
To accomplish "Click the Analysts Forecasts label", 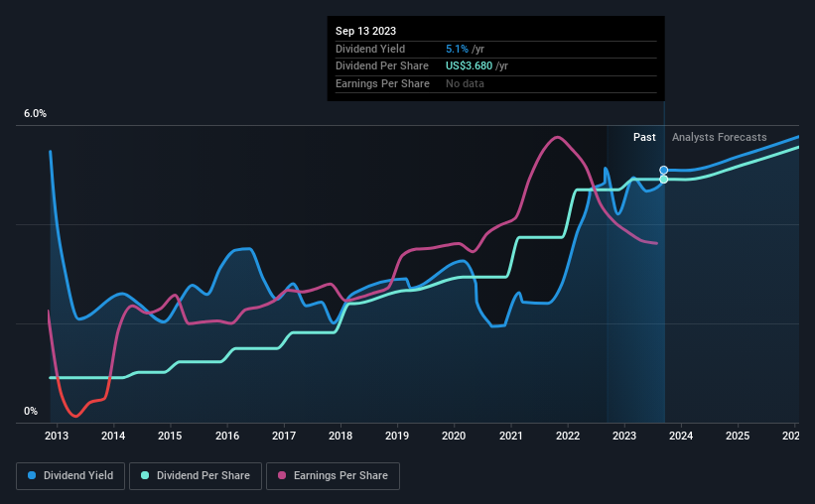I will point(720,137).
